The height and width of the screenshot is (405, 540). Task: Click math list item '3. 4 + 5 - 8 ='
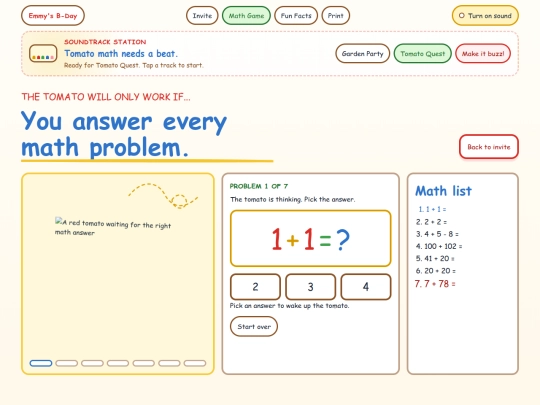[437, 234]
